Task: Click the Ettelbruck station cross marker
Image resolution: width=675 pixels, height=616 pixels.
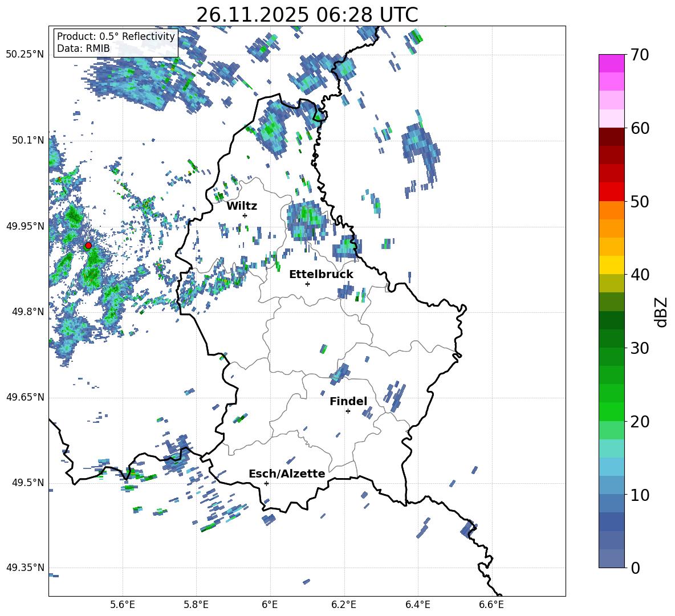Action: pos(307,284)
